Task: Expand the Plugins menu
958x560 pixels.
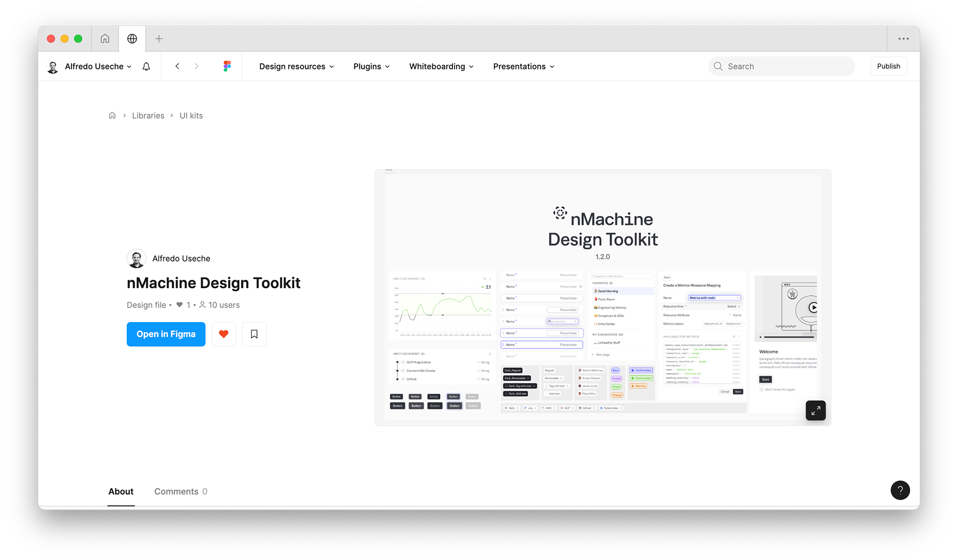Action: pos(371,66)
